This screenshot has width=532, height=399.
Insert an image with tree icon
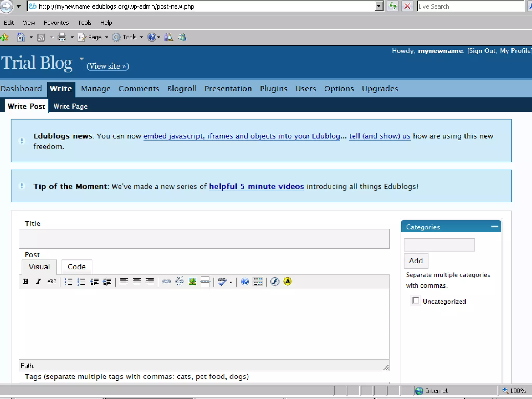point(192,281)
